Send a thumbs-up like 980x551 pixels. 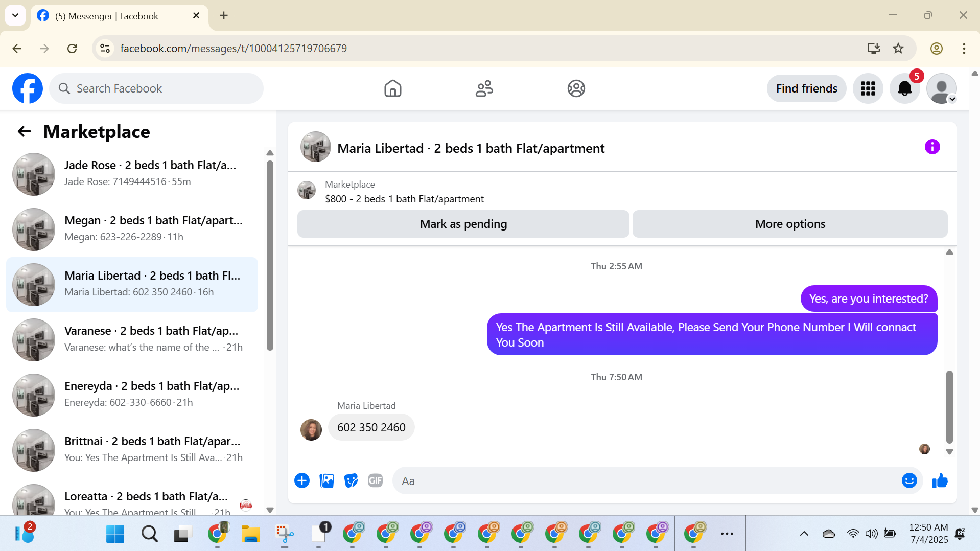(940, 480)
